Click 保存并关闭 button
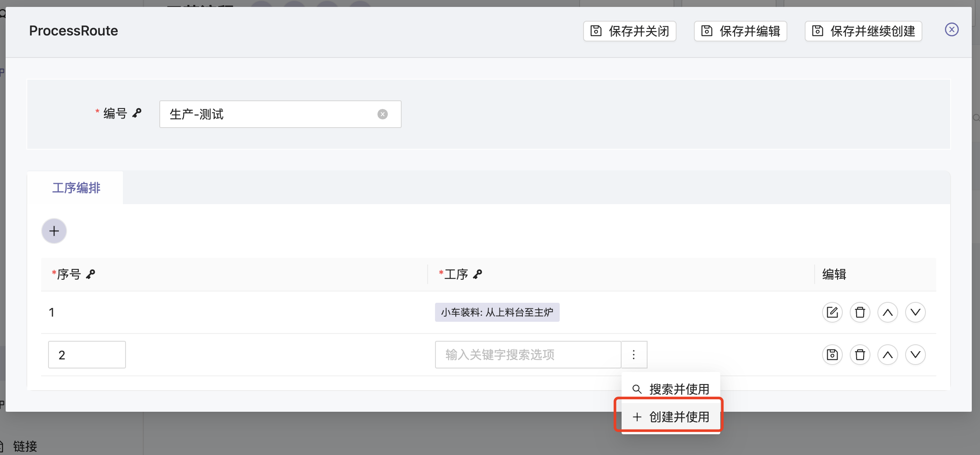The image size is (980, 455). (x=630, y=31)
